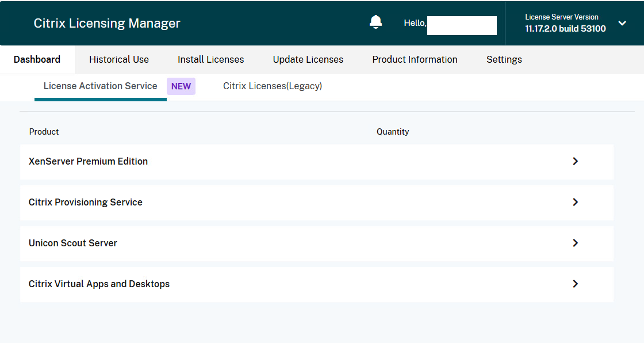Expand the License Server Version dropdown arrow
644x343 pixels.
point(622,23)
